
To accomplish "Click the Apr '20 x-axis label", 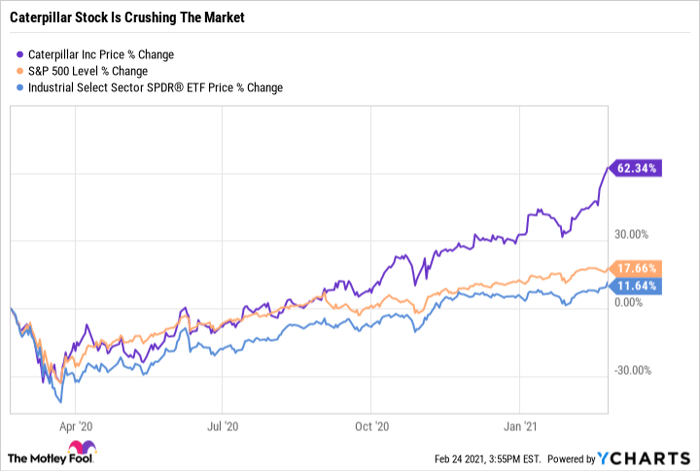I will click(x=73, y=424).
